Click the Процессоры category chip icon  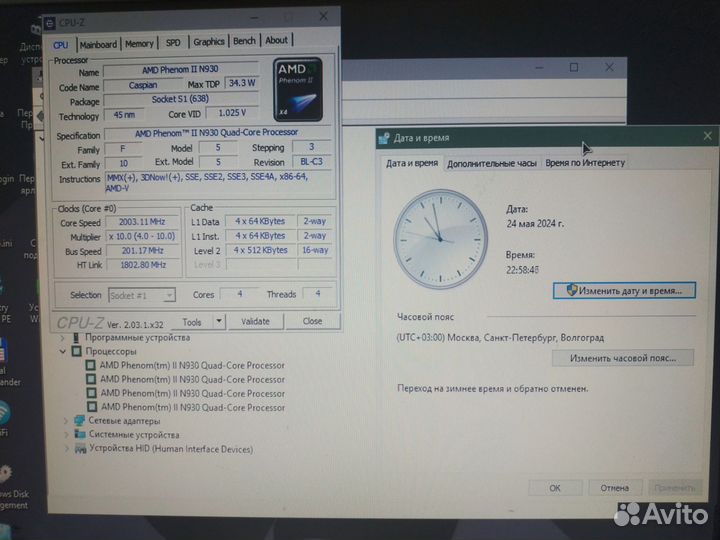[77, 352]
